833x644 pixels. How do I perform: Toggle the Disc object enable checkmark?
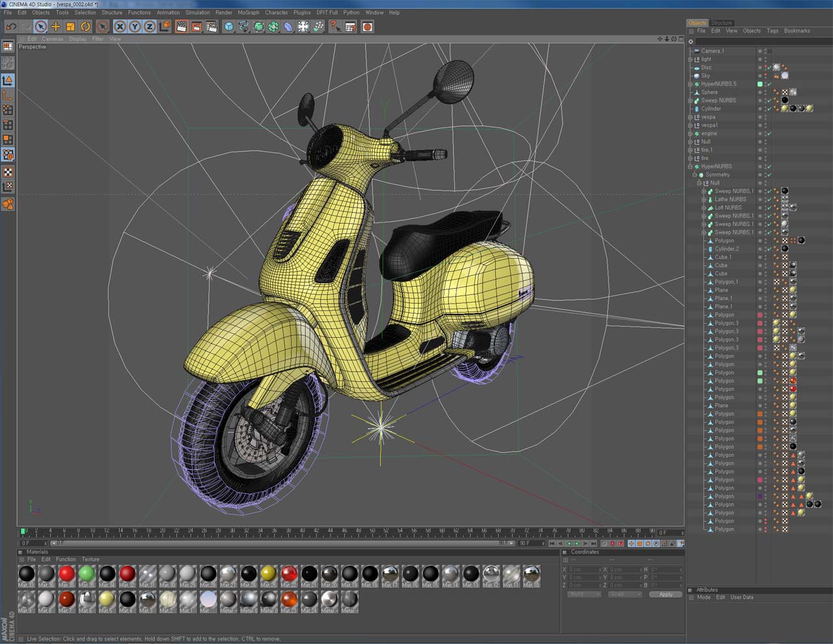click(x=769, y=68)
